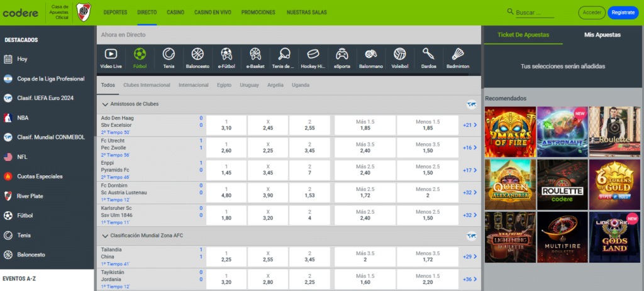The height and width of the screenshot is (291, 644).
Task: Expand +29 markets for Tailandia vs China
Action: (470, 256)
